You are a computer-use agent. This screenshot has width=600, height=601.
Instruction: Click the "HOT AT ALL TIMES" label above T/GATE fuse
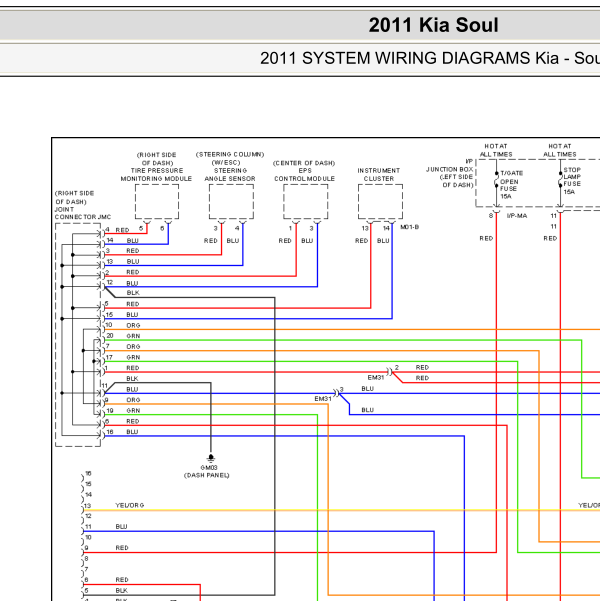tap(496, 150)
